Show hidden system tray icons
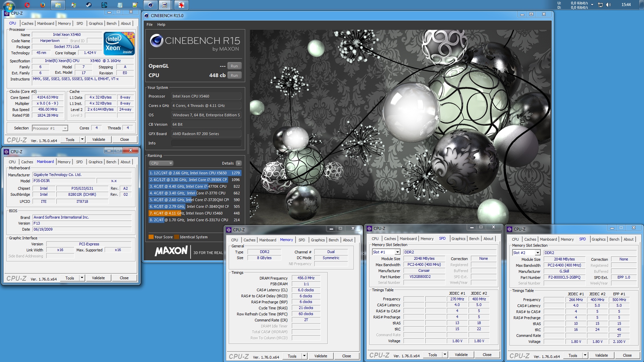The width and height of the screenshot is (644, 362). 592,5
